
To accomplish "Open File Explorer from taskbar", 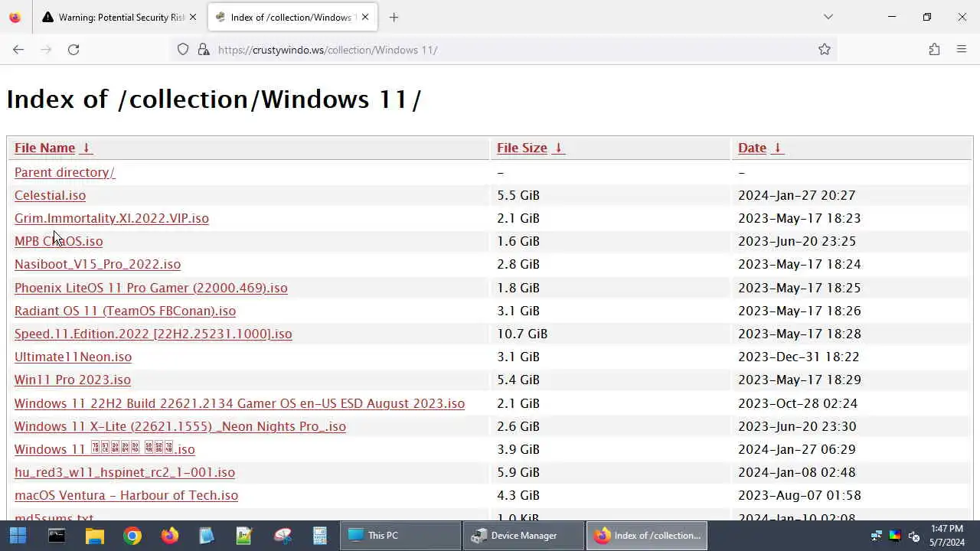I will click(94, 536).
